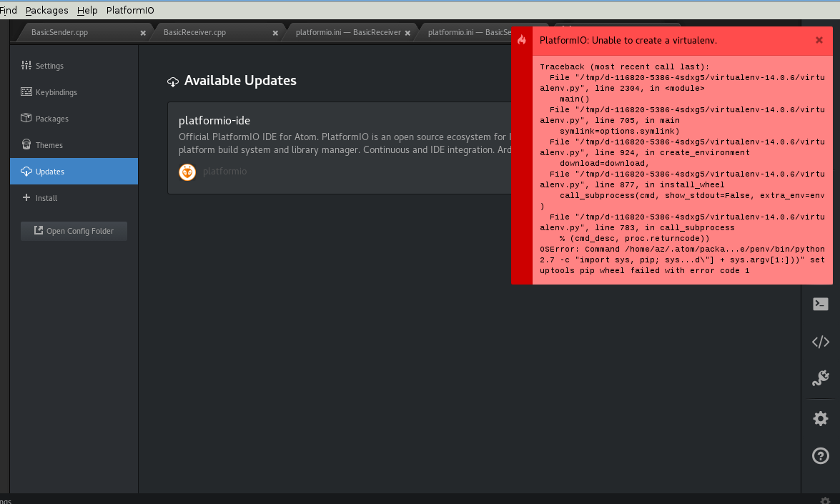Open the partly hidden platformio.ini — BasicSe… tab
Viewport: 840px width, 504px height.
469,32
